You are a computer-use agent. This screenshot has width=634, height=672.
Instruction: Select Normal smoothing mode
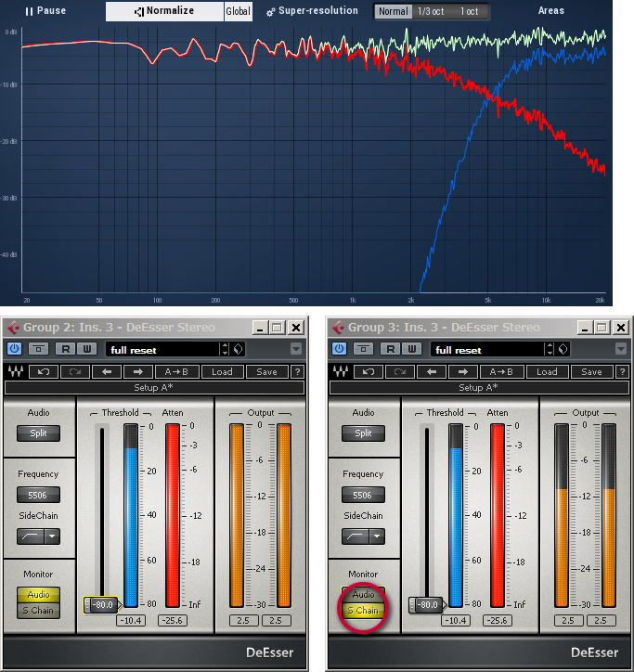[393, 11]
